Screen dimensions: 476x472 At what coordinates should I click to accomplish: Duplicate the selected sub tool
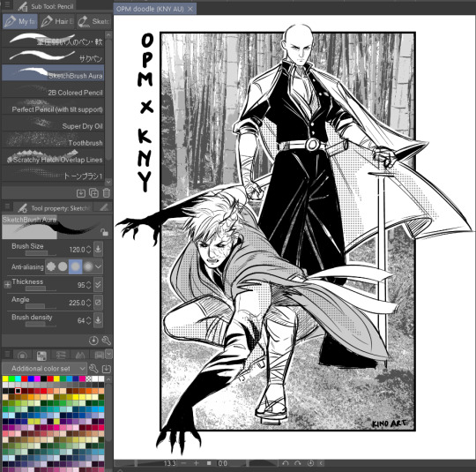93,193
